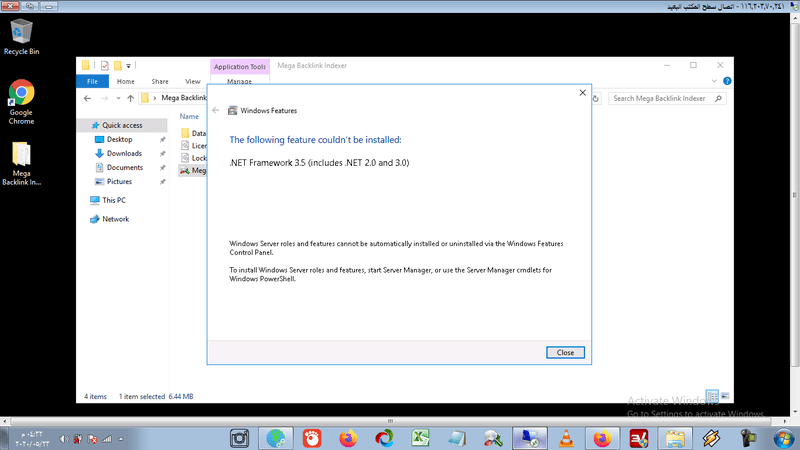Click the '1 item selected 6.44 MB' status text

(156, 396)
